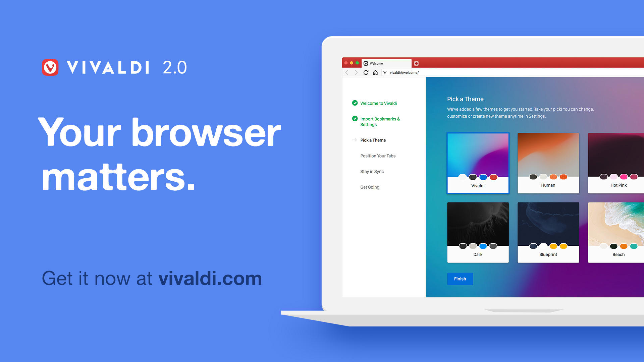Select the forward navigation arrow icon

click(357, 72)
